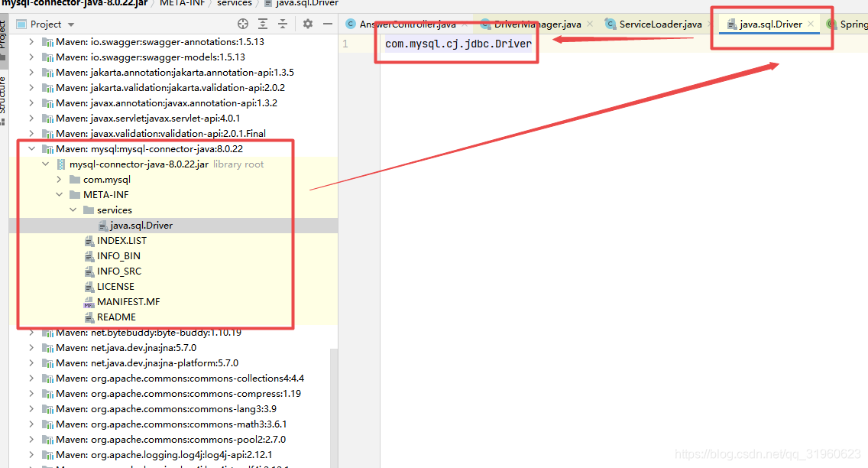Click the Collapse All icon in Project toolbar
Viewport: 868px width, 468px height.
coord(283,24)
